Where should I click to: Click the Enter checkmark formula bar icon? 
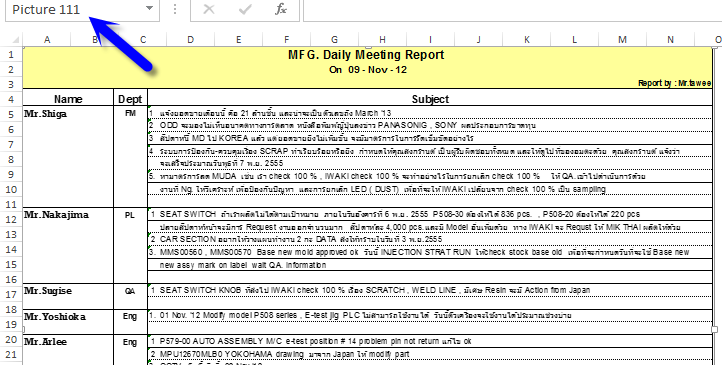pyautogui.click(x=245, y=9)
